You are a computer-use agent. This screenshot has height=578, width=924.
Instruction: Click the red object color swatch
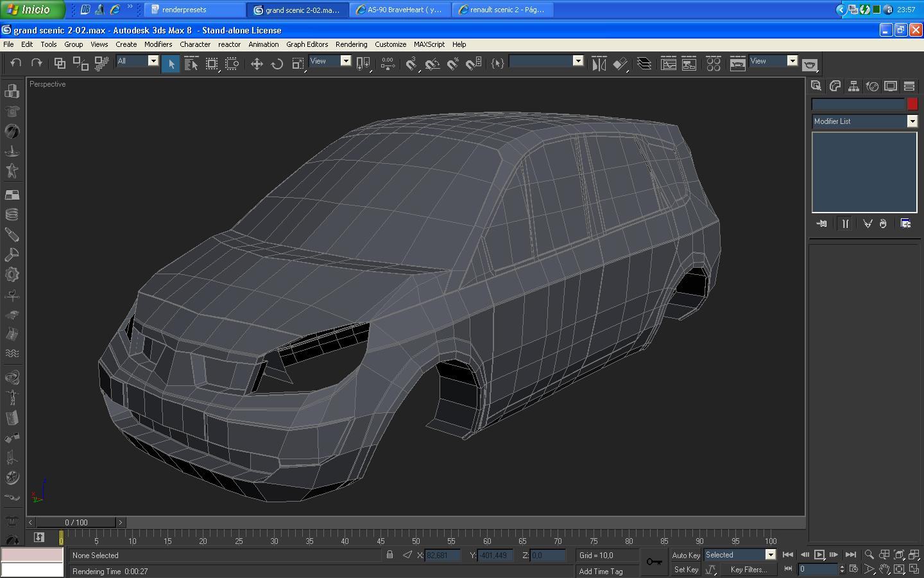pyautogui.click(x=912, y=104)
